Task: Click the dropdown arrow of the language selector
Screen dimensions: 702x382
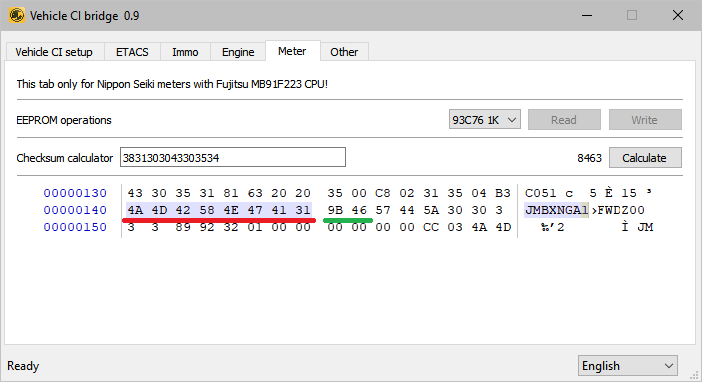Action: 669,366
